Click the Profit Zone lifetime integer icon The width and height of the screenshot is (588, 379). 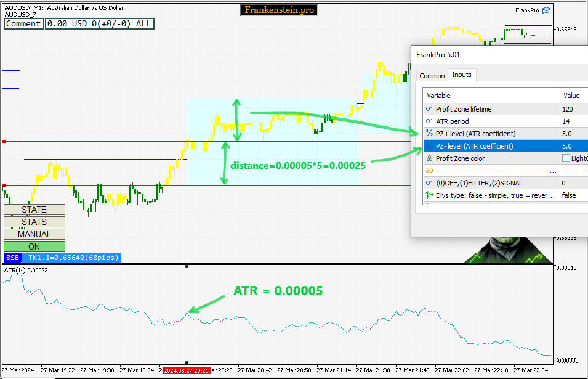click(x=429, y=109)
